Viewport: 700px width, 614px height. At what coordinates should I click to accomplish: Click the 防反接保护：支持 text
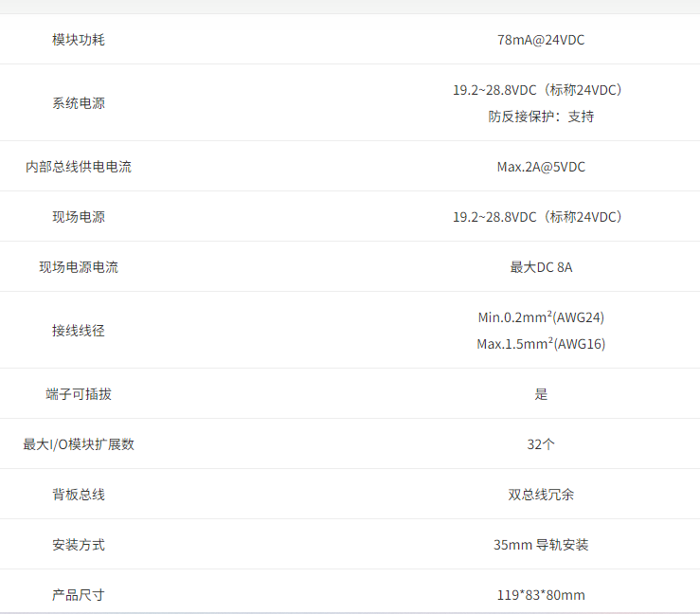pos(541,117)
